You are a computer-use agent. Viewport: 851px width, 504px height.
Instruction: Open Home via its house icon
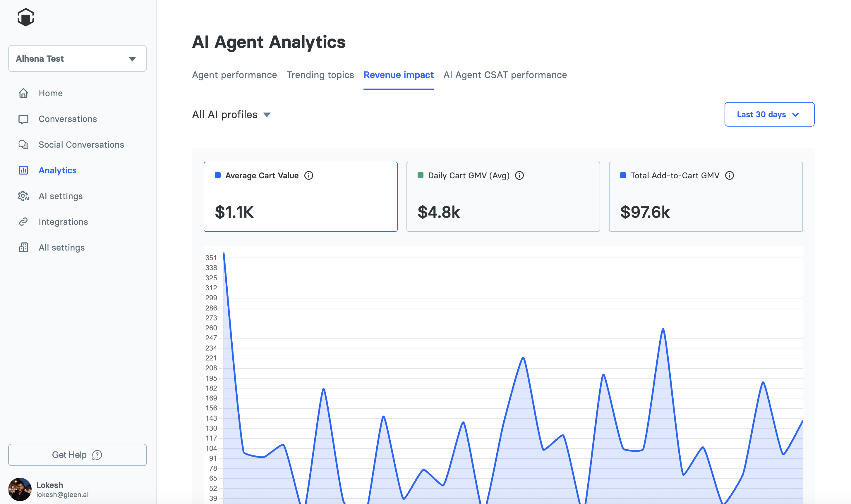(x=23, y=93)
